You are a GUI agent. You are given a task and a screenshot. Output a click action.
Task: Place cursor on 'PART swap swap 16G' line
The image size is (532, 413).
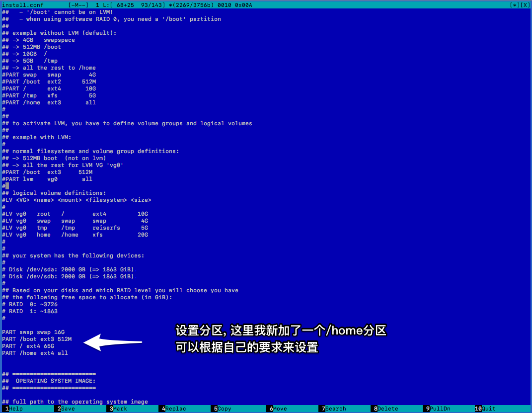point(33,332)
